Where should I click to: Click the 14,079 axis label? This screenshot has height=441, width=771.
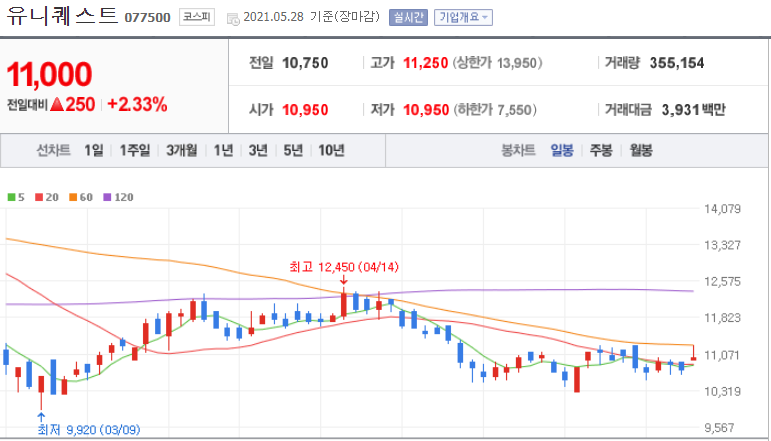[x=722, y=209]
